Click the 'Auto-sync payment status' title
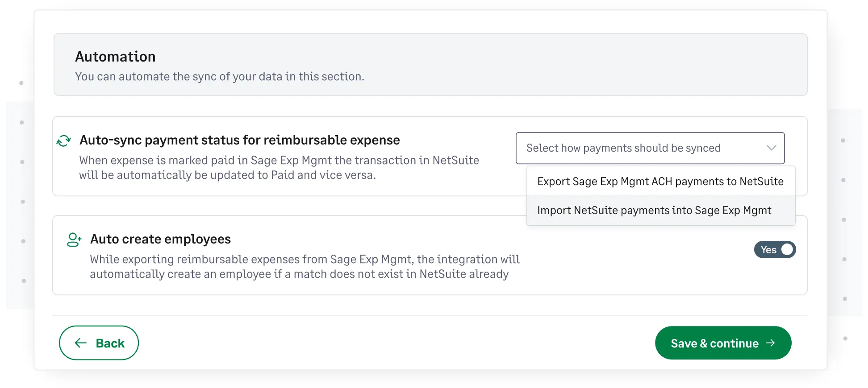The height and width of the screenshot is (388, 868). pyautogui.click(x=239, y=140)
